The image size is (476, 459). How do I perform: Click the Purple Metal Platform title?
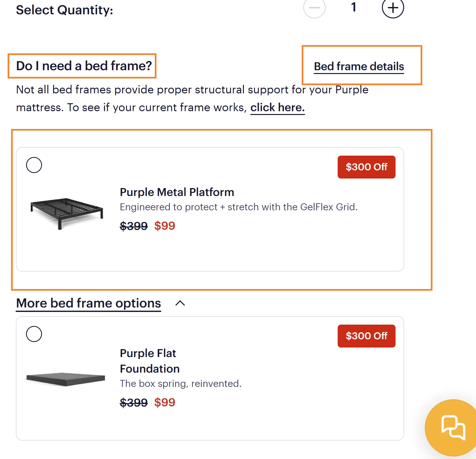pos(177,192)
